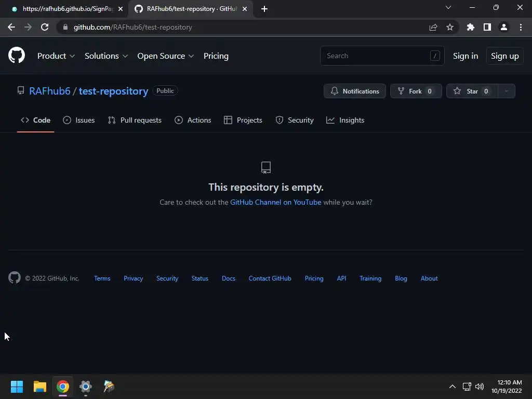
Task: Open the Projects tab
Action: (x=243, y=120)
